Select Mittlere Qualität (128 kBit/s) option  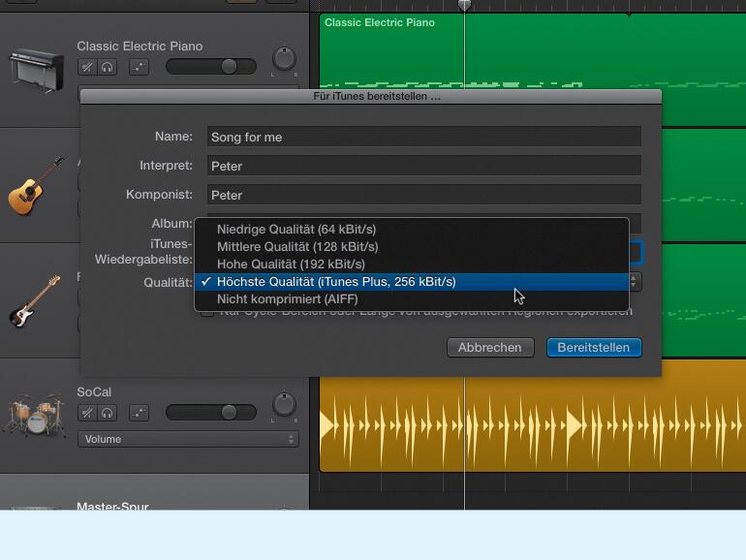(297, 247)
